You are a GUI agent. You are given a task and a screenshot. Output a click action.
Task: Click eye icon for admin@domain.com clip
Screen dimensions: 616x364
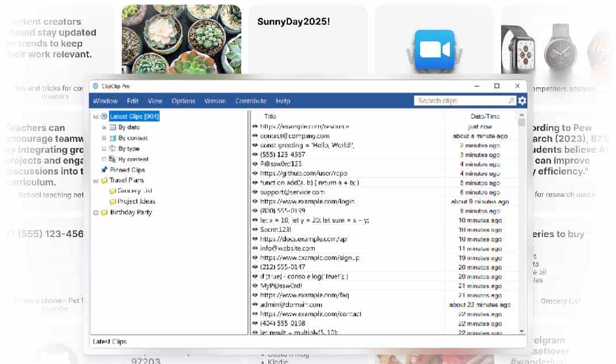255,305
